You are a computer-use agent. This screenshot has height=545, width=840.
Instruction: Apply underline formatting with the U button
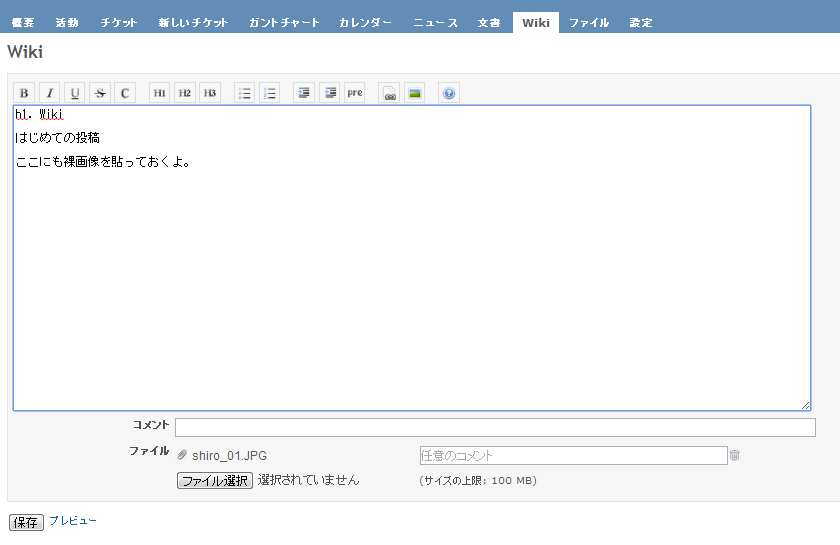pos(74,93)
